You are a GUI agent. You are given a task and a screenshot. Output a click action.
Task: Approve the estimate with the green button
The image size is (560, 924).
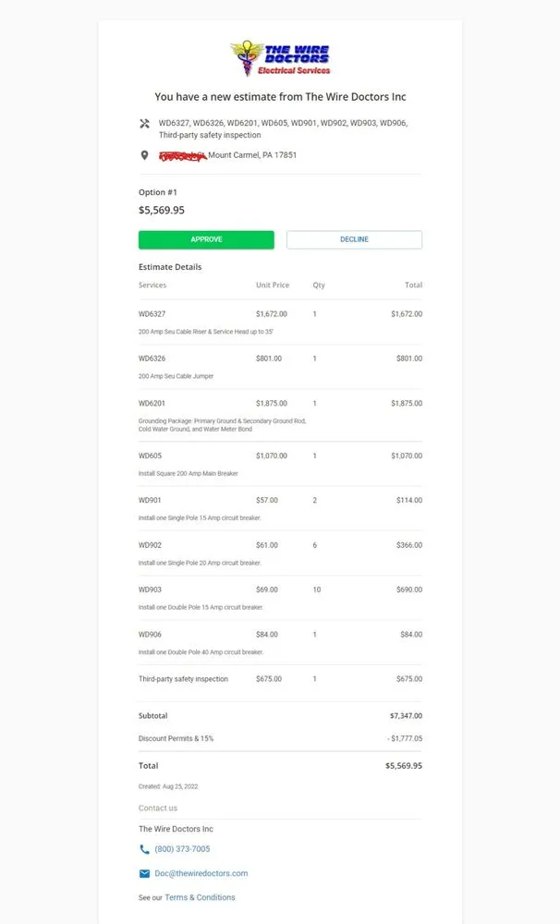pos(206,239)
